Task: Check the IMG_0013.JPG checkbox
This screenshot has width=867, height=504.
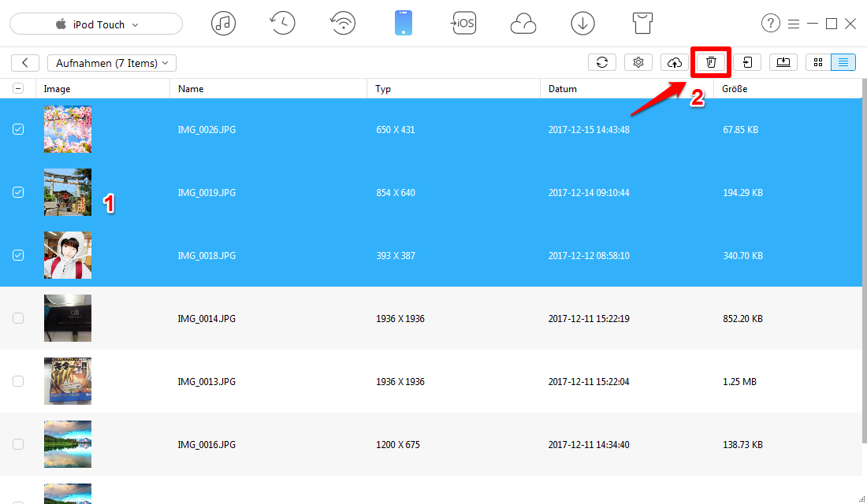Action: (x=18, y=381)
